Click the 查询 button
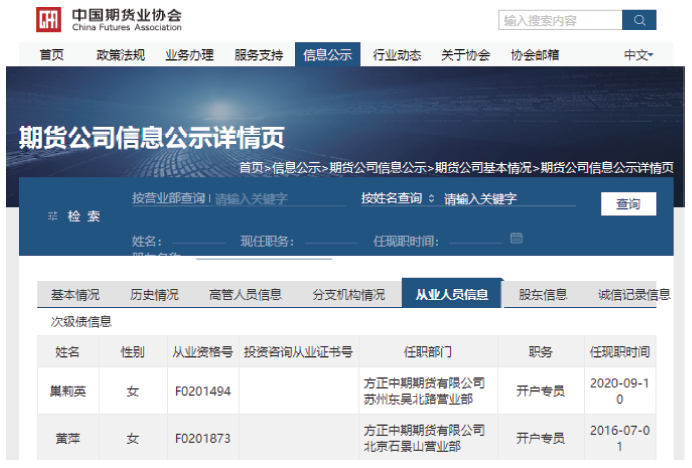 coord(628,204)
